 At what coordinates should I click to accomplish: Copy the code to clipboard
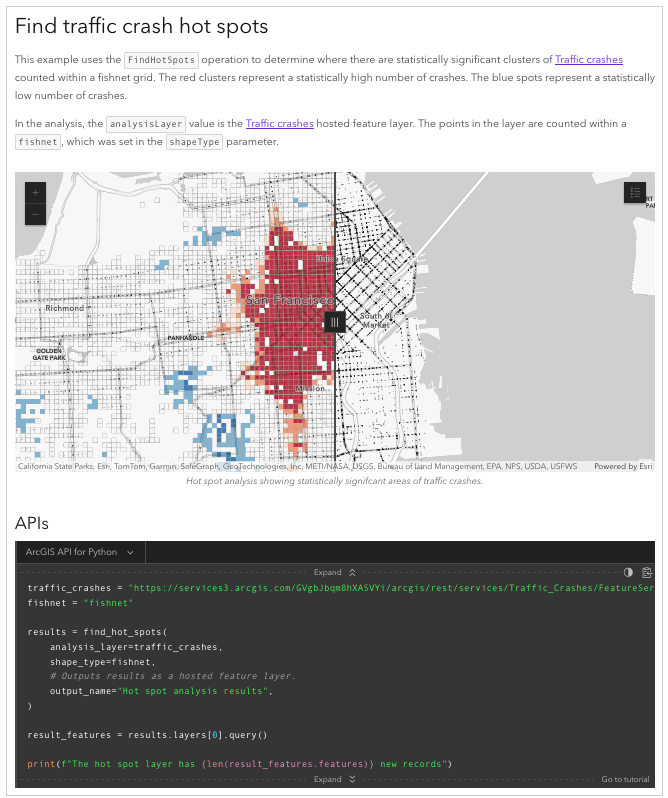click(x=647, y=572)
